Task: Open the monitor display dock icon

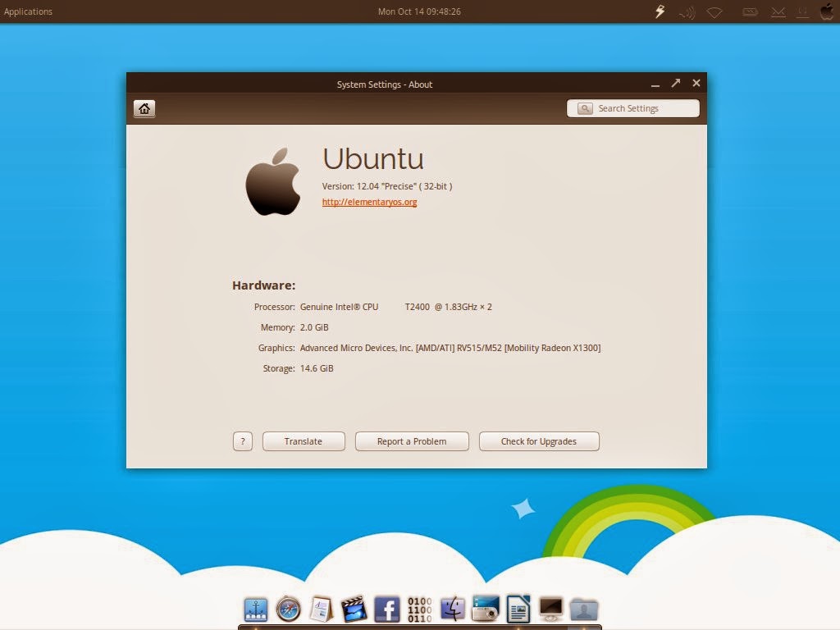Action: pyautogui.click(x=550, y=609)
